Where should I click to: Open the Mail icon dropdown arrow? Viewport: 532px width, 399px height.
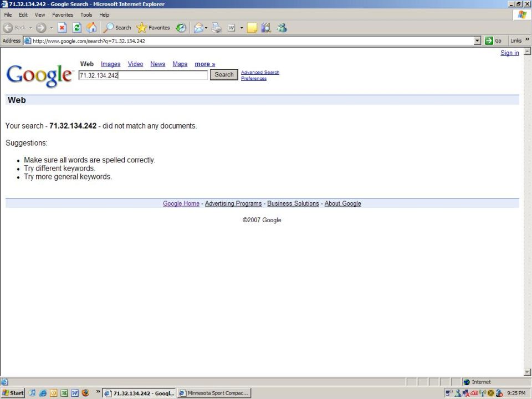206,28
